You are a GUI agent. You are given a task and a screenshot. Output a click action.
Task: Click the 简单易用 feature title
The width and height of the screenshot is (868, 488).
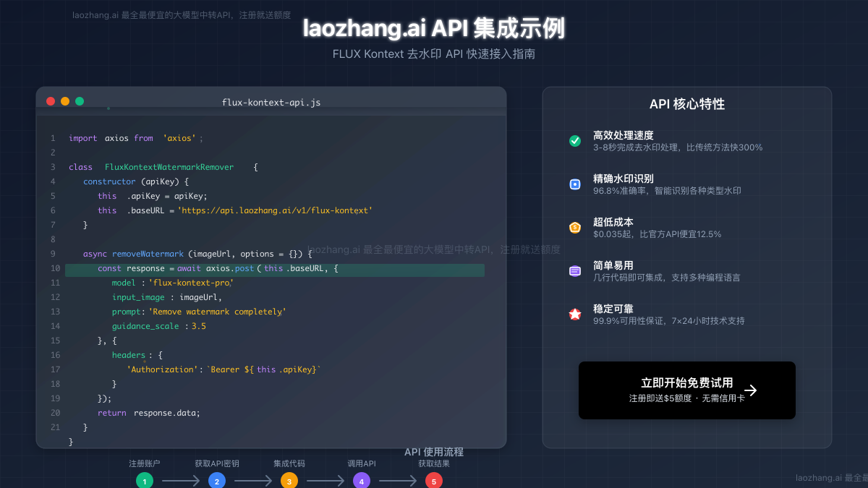[x=613, y=265]
